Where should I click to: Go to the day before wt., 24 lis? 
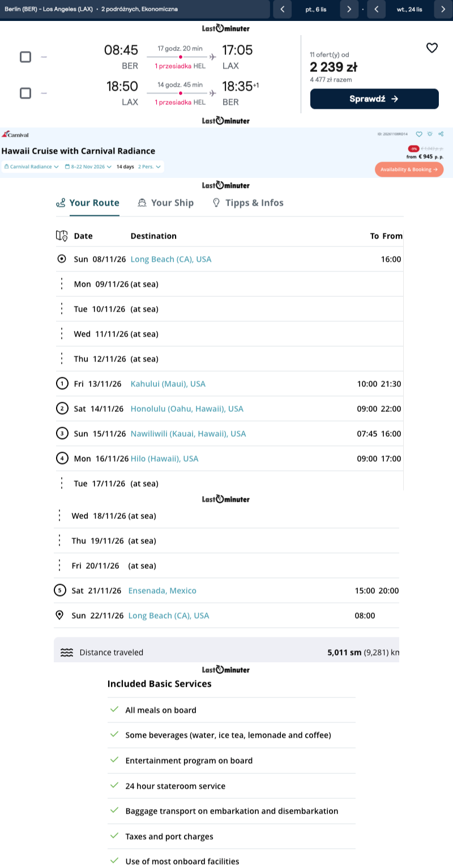pos(377,10)
